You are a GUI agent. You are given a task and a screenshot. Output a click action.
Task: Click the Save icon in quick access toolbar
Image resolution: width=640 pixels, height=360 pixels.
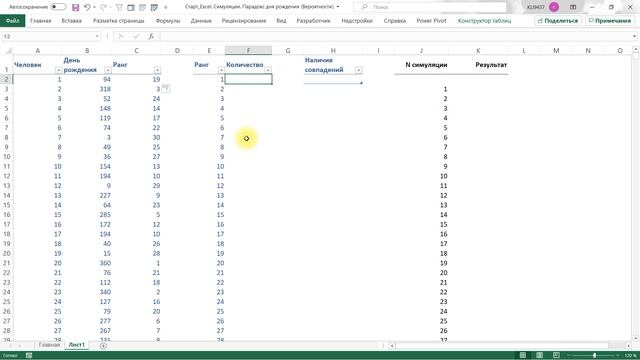pos(76,7)
